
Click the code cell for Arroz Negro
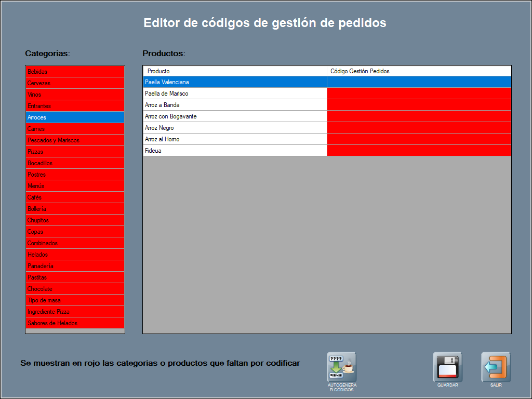coord(419,128)
